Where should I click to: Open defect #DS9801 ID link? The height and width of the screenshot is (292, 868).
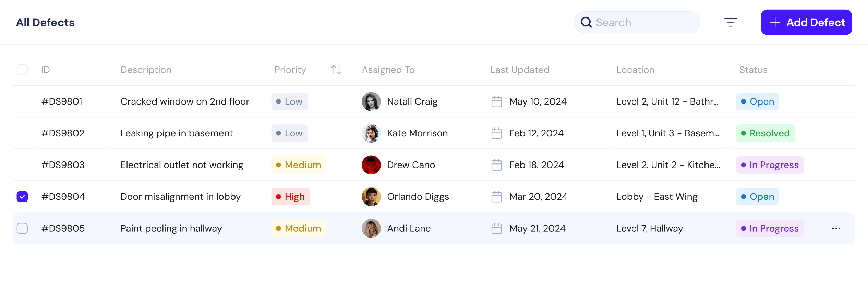tap(62, 101)
